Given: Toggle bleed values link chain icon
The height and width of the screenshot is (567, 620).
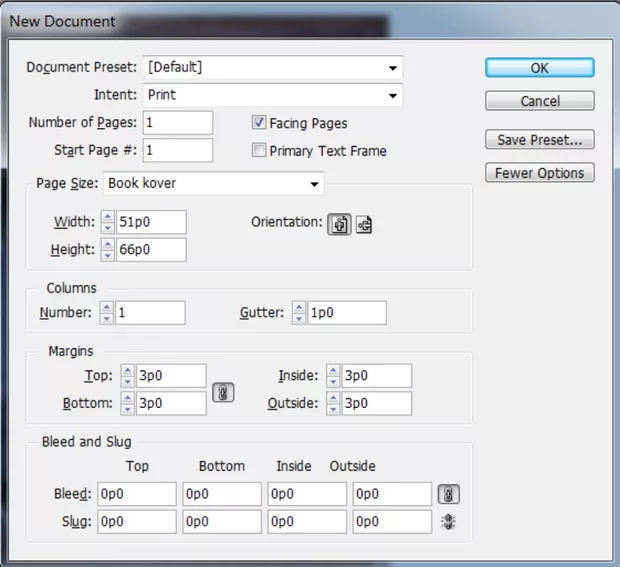Looking at the screenshot, I should [x=448, y=494].
